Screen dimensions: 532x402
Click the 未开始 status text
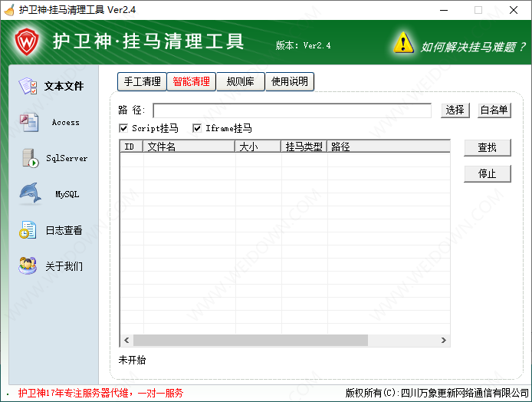coord(133,360)
